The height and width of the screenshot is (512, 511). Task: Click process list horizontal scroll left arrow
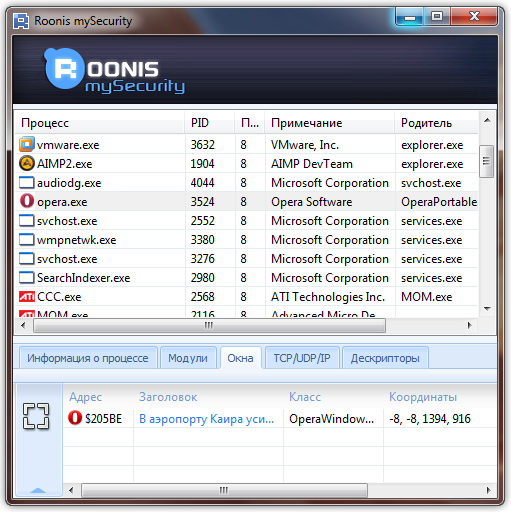coord(23,325)
